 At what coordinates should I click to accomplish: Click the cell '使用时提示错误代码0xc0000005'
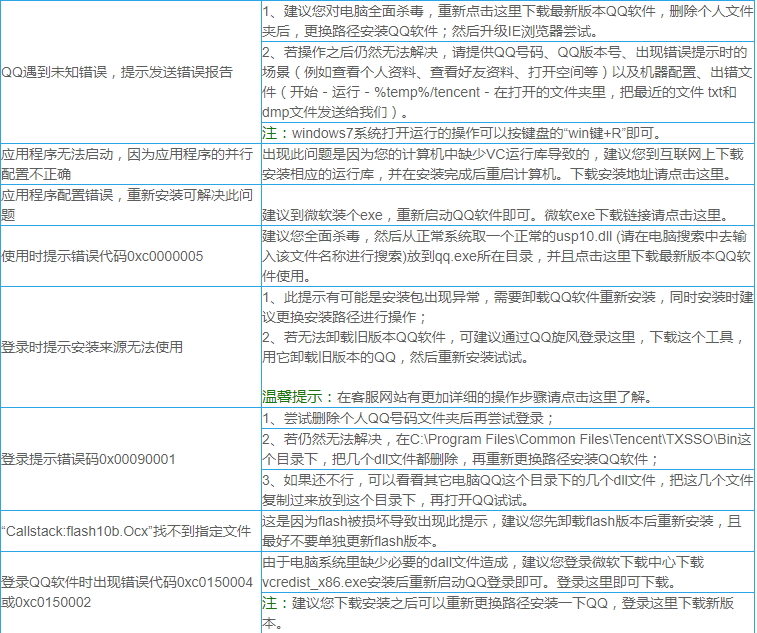(x=130, y=256)
